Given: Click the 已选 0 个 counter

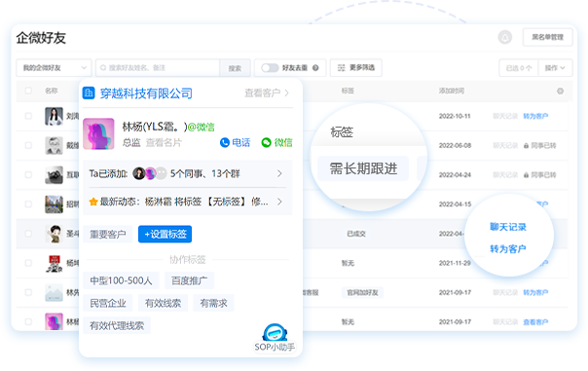Looking at the screenshot, I should 519,68.
